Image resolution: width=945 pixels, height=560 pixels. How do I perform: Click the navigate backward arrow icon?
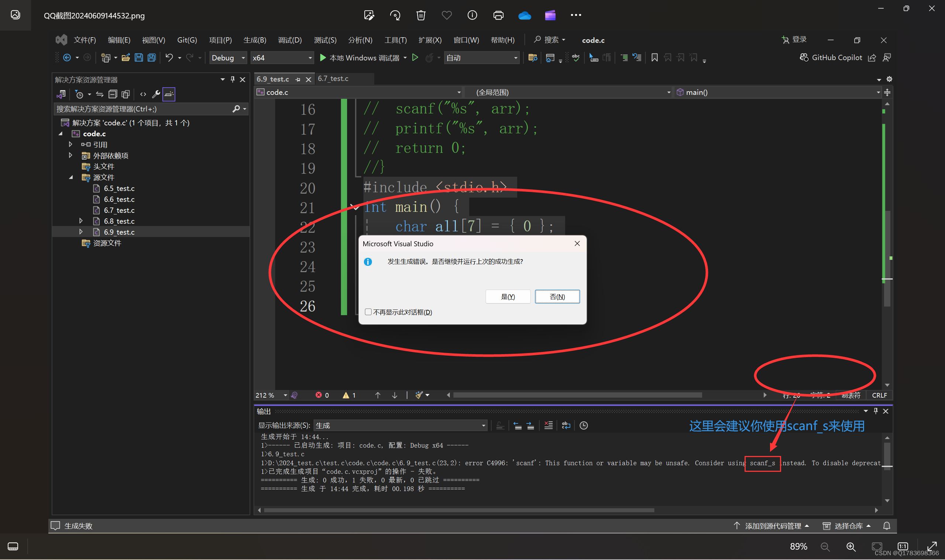pyautogui.click(x=67, y=58)
